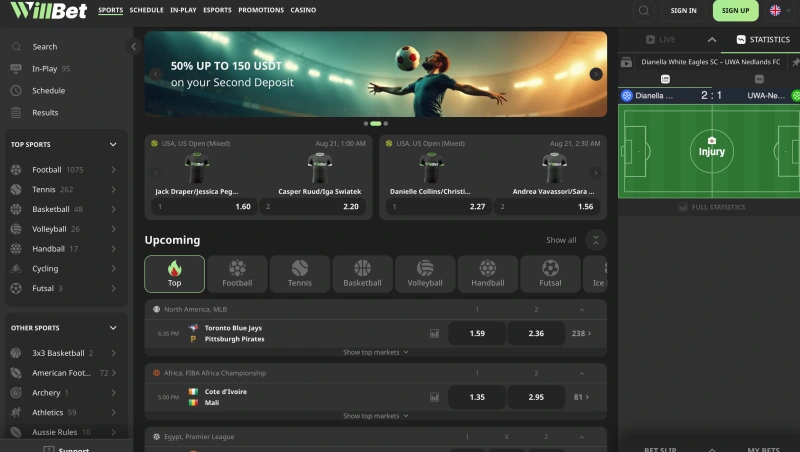Bet on Toronto Blue Jays at 1.59
The image size is (800, 452).
pos(477,333)
